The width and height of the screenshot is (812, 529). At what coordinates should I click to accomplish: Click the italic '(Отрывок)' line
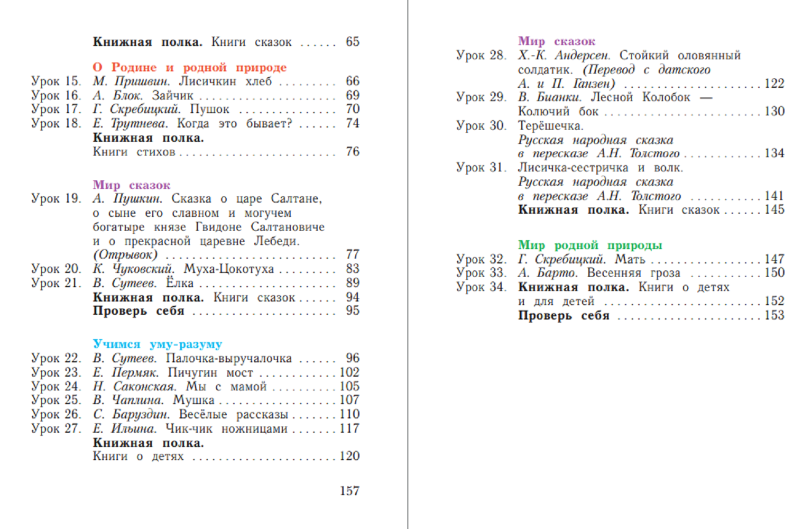point(226,255)
